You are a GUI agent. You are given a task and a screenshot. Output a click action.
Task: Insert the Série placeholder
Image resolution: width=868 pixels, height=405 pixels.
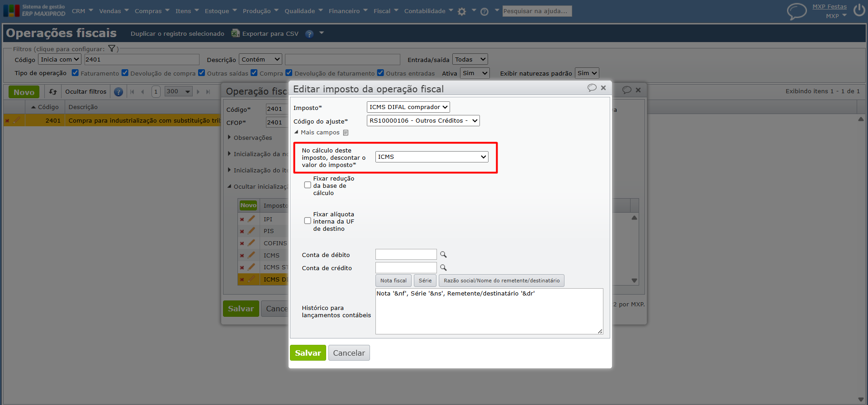425,281
